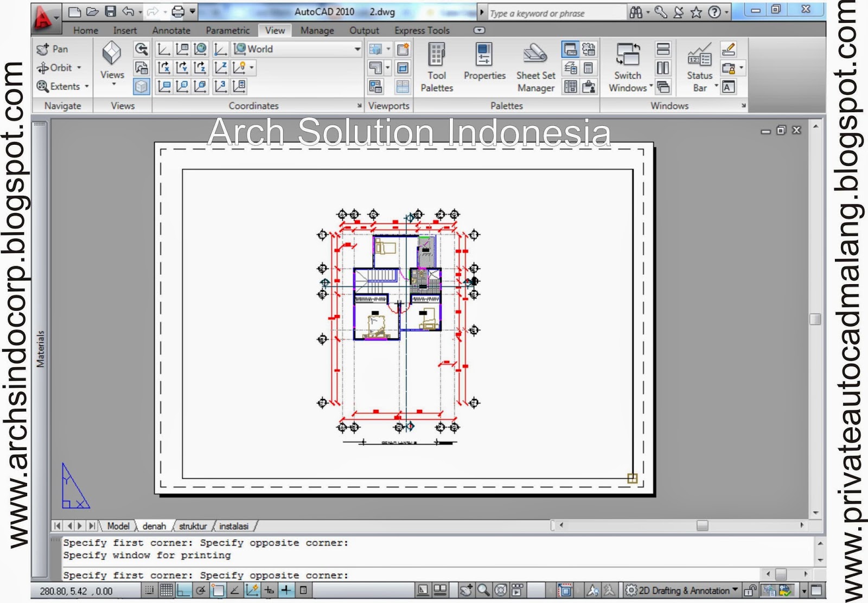This screenshot has height=603, width=868.
Task: Switch to the Insert ribbon tab
Action: click(125, 30)
